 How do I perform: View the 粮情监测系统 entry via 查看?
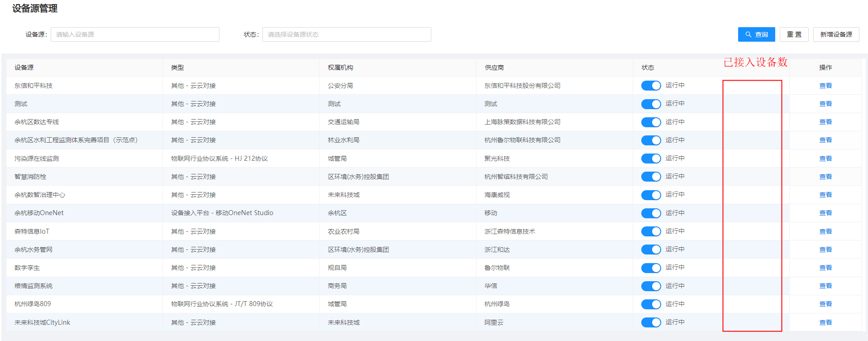tap(825, 286)
